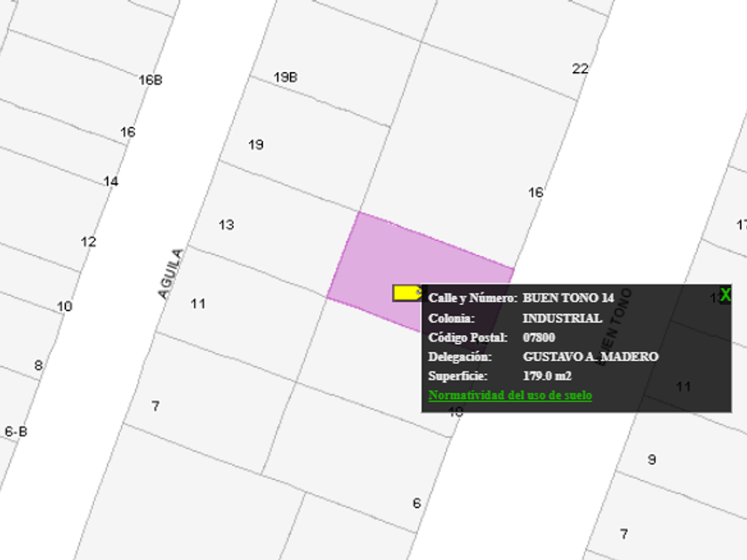Select lot 8 west of Aguila street
Image resolution: width=747 pixels, height=560 pixels.
click(x=38, y=365)
